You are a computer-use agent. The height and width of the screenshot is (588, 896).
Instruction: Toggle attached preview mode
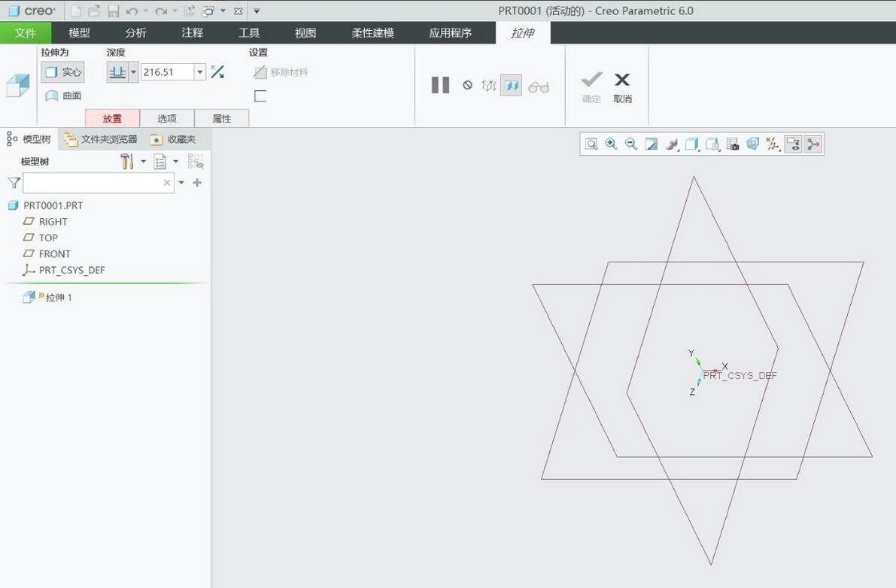click(x=512, y=85)
